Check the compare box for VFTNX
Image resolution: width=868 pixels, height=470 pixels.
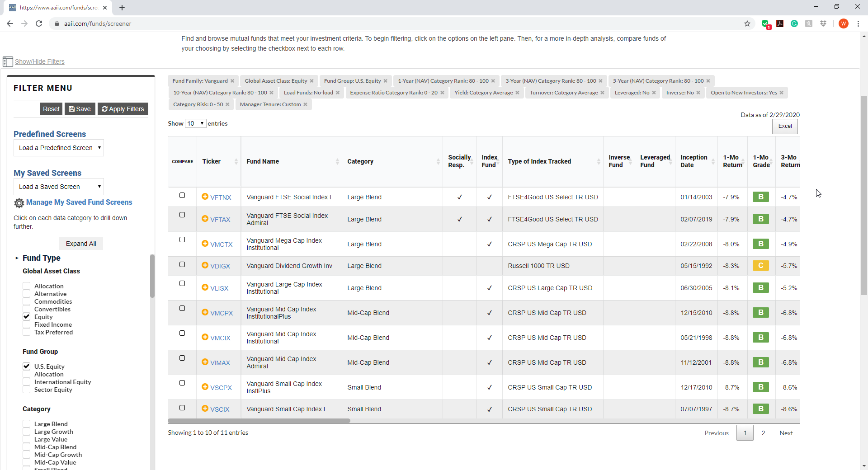[182, 195]
